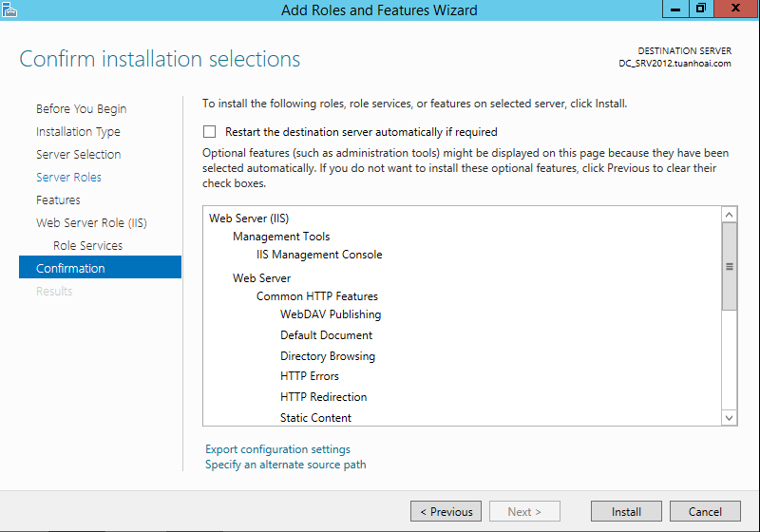Go to Before You Begin step
The image size is (760, 532).
pos(81,109)
